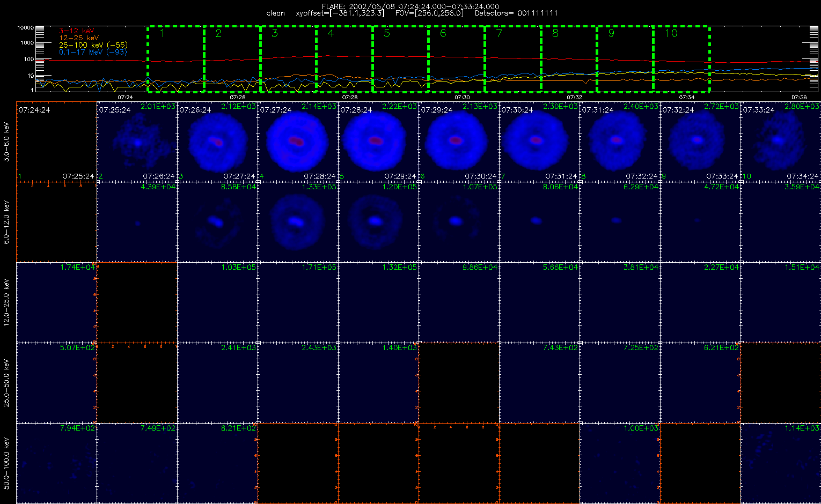Click the 1.51E+04 peak value
Image resolution: width=821 pixels, height=504 pixels.
pyautogui.click(x=802, y=267)
